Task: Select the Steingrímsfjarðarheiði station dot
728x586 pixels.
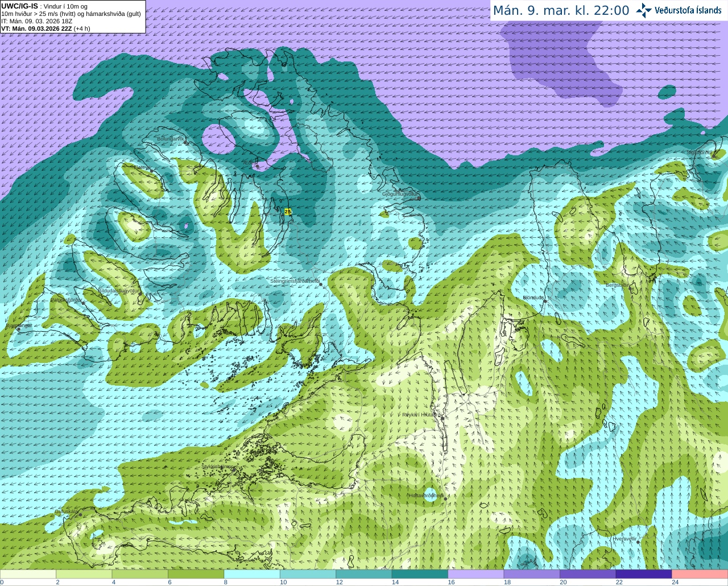Action: (x=321, y=284)
